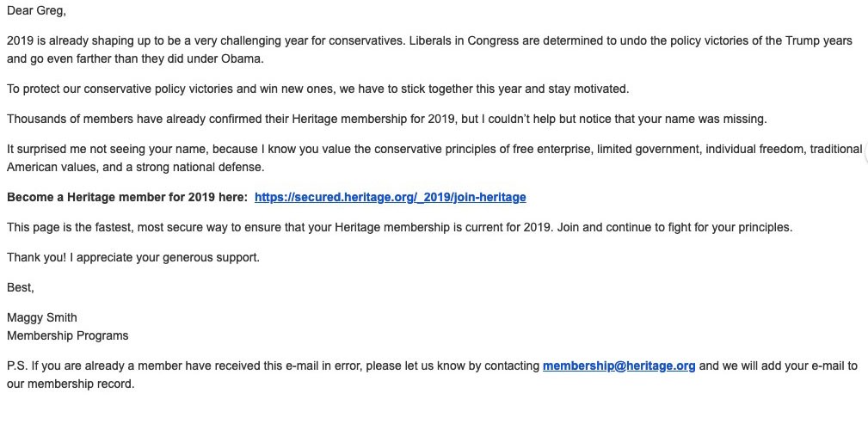Screen dimensions: 868x424
Task: Click the "Maggy Smith" signature name
Action: pyautogui.click(x=41, y=317)
